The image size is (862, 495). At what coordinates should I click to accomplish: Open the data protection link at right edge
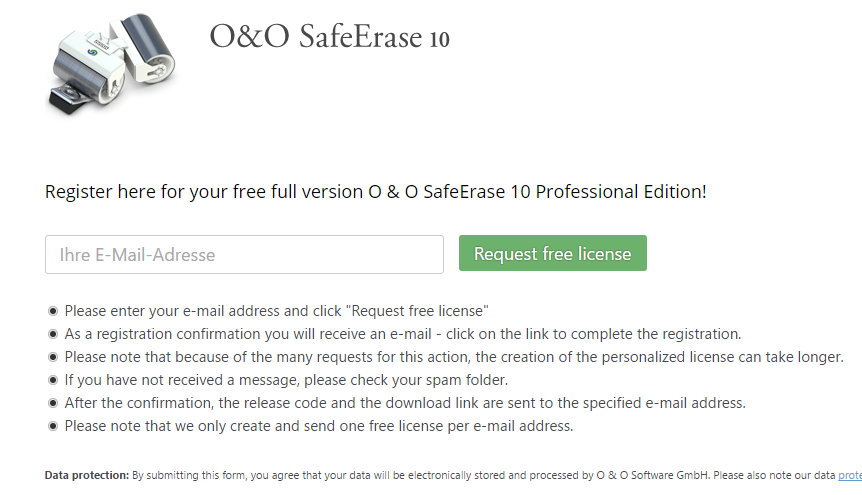click(x=849, y=475)
